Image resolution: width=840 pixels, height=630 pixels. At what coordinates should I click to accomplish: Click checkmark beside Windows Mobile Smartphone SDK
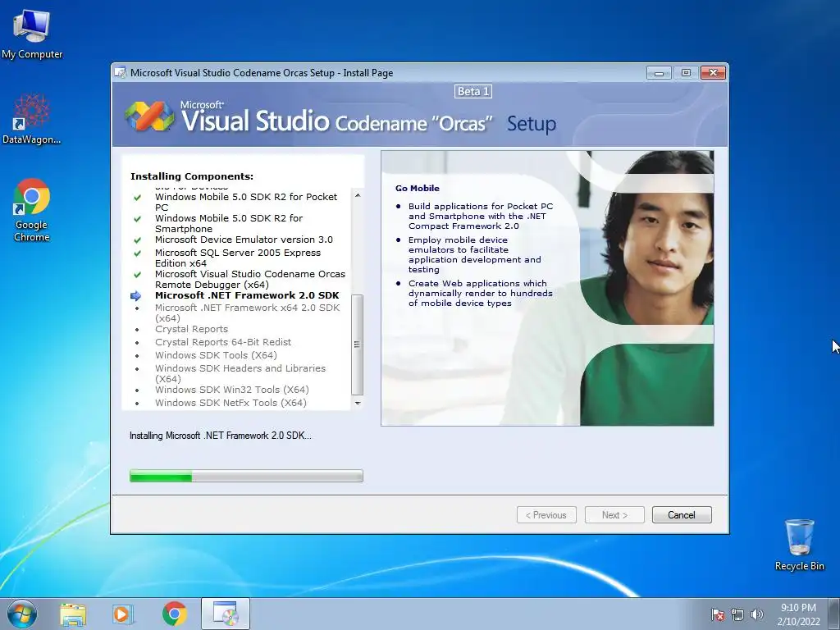pyautogui.click(x=137, y=218)
